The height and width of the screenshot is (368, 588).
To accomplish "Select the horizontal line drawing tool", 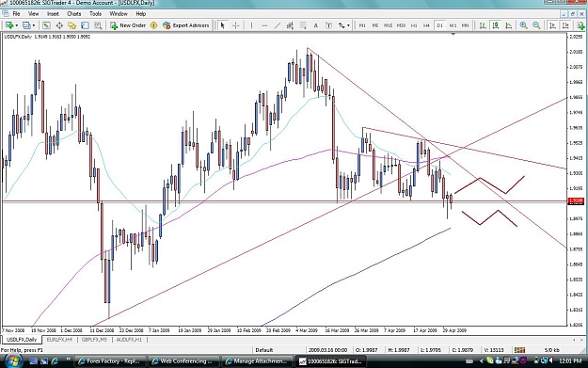I will 264,25.
